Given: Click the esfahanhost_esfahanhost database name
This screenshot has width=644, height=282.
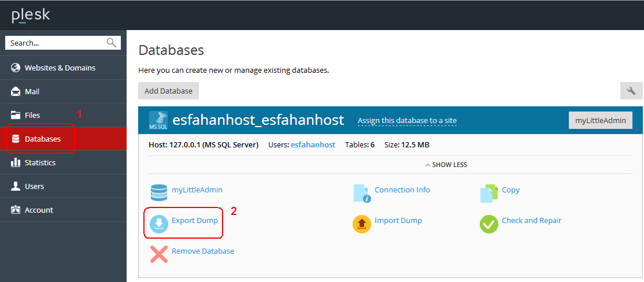Looking at the screenshot, I should [258, 120].
